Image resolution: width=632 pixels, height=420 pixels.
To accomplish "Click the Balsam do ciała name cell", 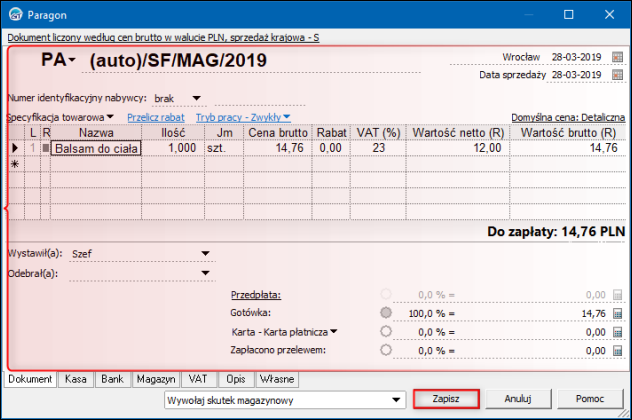I will pos(96,148).
